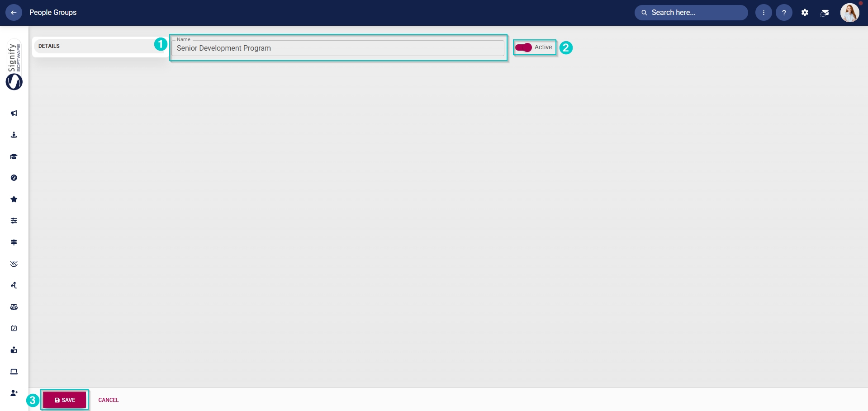This screenshot has height=411, width=868.
Task: Open help via question mark icon
Action: [784, 13]
